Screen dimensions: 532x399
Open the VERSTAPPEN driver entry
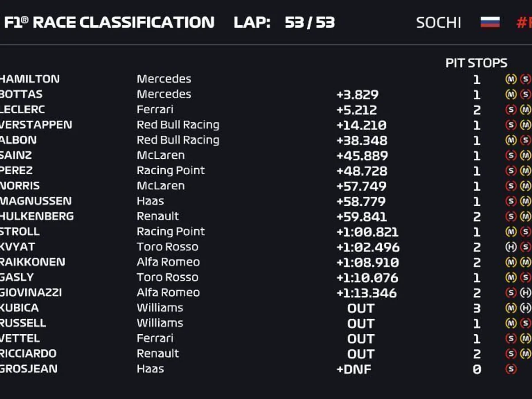point(35,125)
